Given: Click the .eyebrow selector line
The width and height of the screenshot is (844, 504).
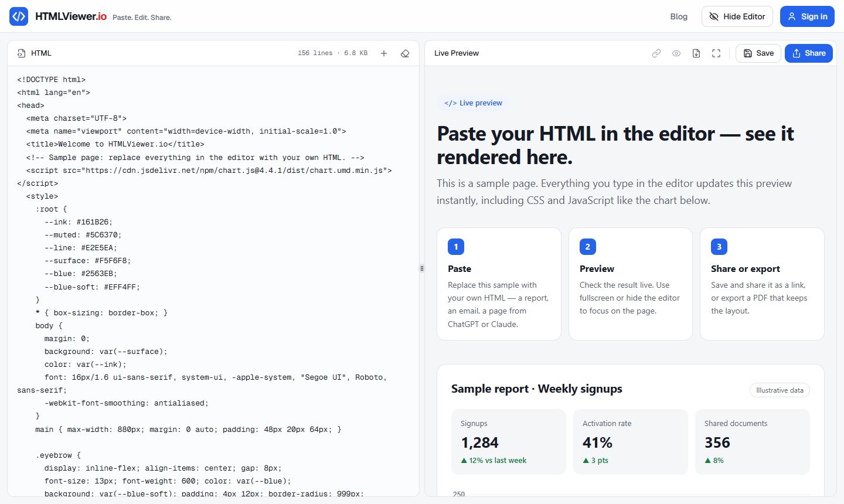Looking at the screenshot, I should 58,455.
